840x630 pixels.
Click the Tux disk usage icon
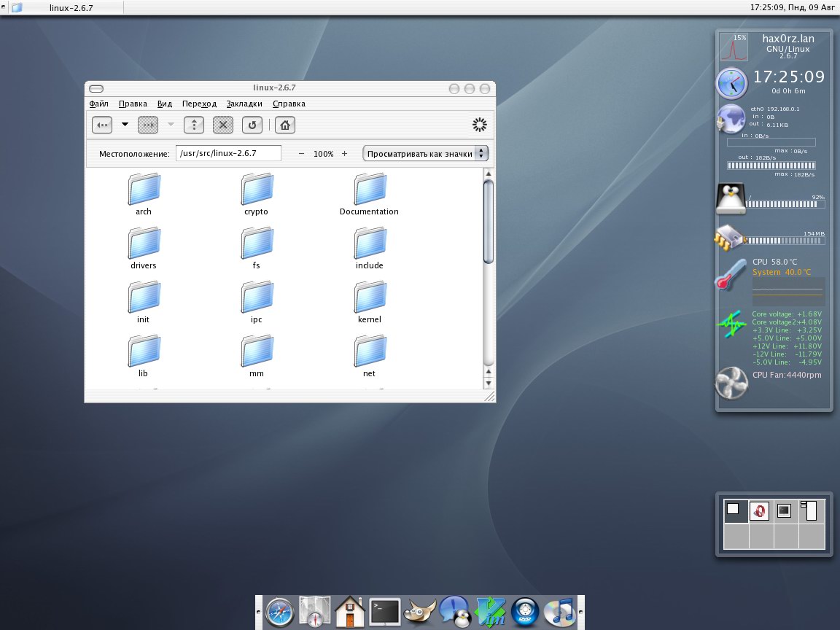pyautogui.click(x=731, y=199)
